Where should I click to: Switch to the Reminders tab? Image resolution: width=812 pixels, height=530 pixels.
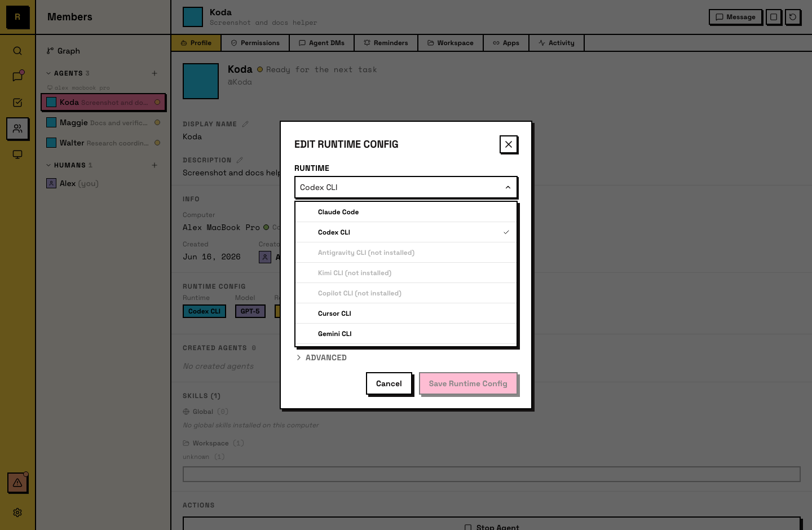pyautogui.click(x=386, y=43)
